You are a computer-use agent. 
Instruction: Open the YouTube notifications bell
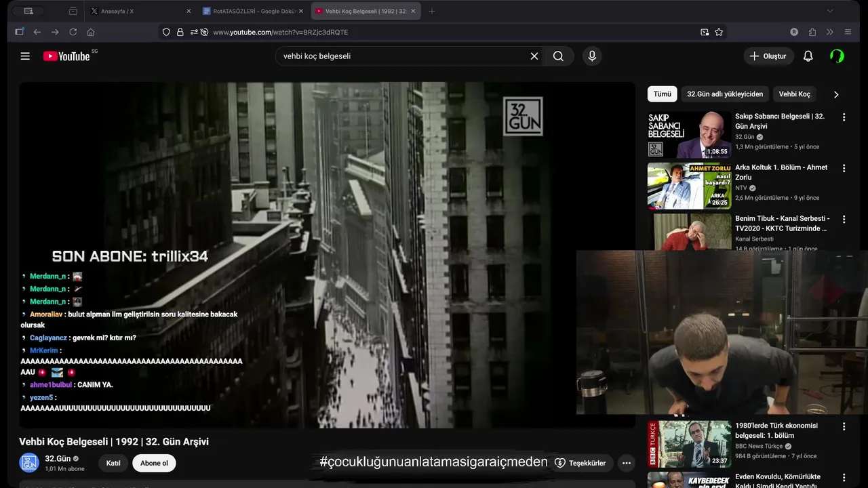(808, 56)
